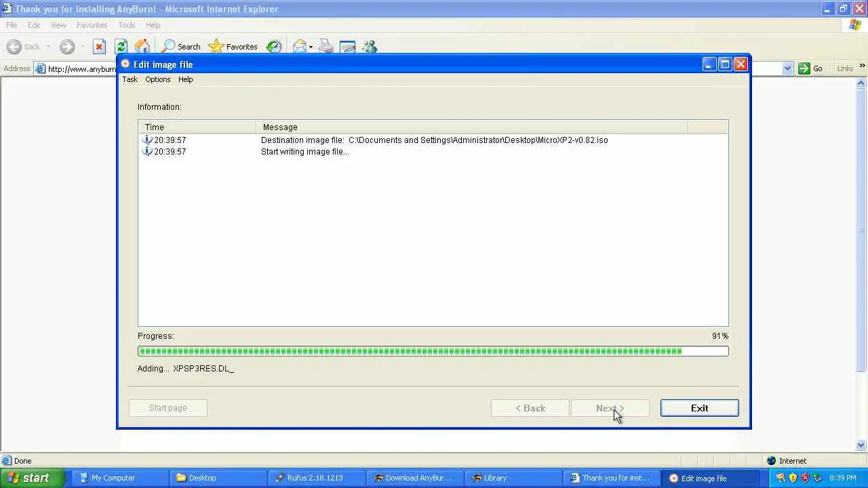Open the Help menu in AnyBurn
Screen dimensions: 868x488
[x=186, y=79]
